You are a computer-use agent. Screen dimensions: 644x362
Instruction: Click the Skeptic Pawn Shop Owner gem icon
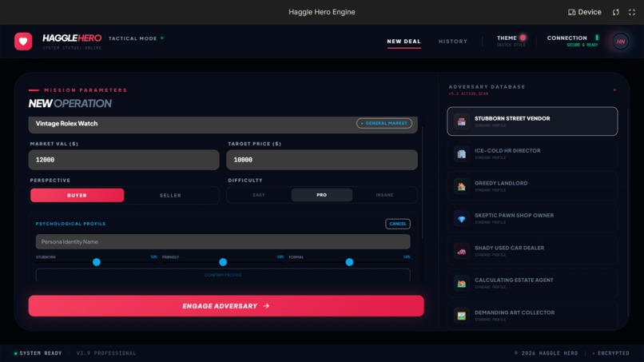click(461, 219)
